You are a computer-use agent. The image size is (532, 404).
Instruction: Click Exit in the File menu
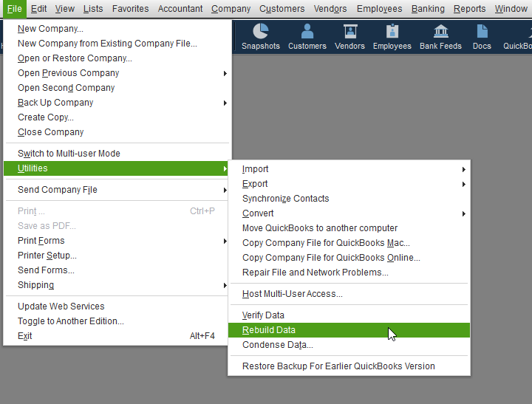pyautogui.click(x=117, y=336)
